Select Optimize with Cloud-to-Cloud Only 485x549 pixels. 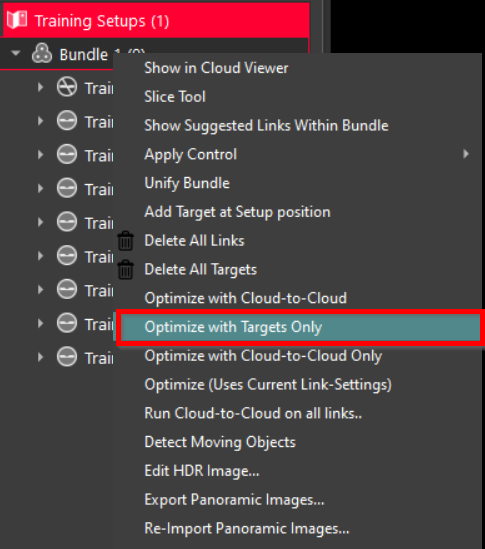[263, 356]
